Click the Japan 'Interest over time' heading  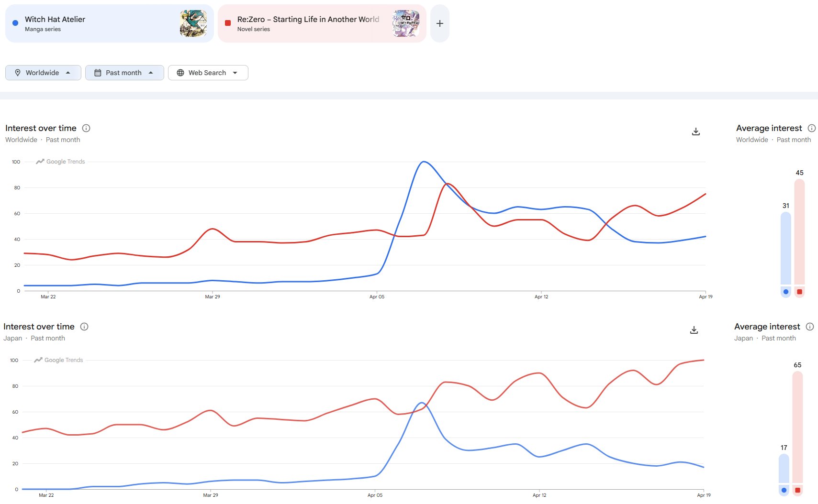coord(39,327)
